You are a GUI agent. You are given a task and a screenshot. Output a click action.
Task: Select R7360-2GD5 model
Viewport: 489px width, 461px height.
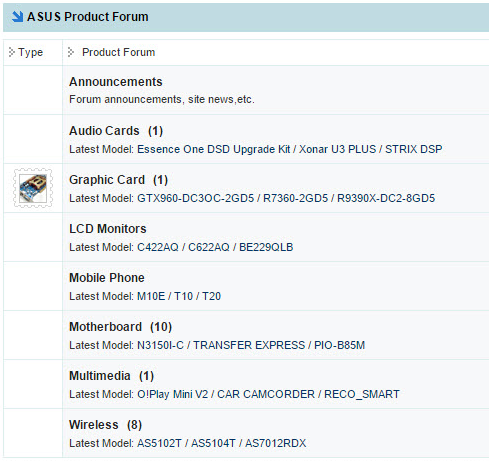tap(296, 198)
